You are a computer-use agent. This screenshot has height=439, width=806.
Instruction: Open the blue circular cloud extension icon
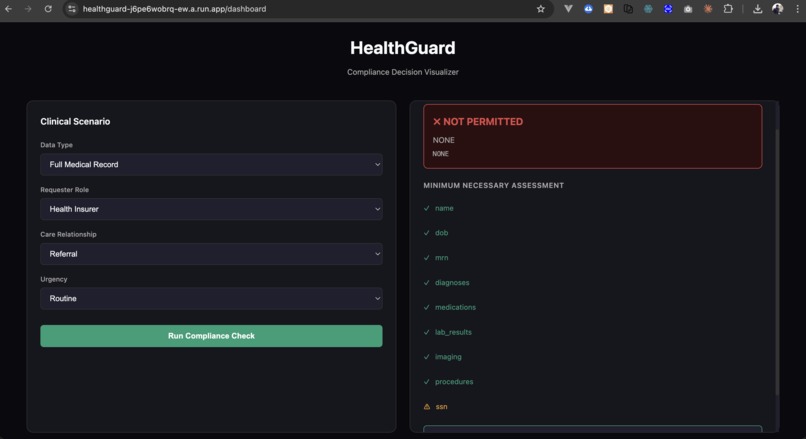point(588,9)
